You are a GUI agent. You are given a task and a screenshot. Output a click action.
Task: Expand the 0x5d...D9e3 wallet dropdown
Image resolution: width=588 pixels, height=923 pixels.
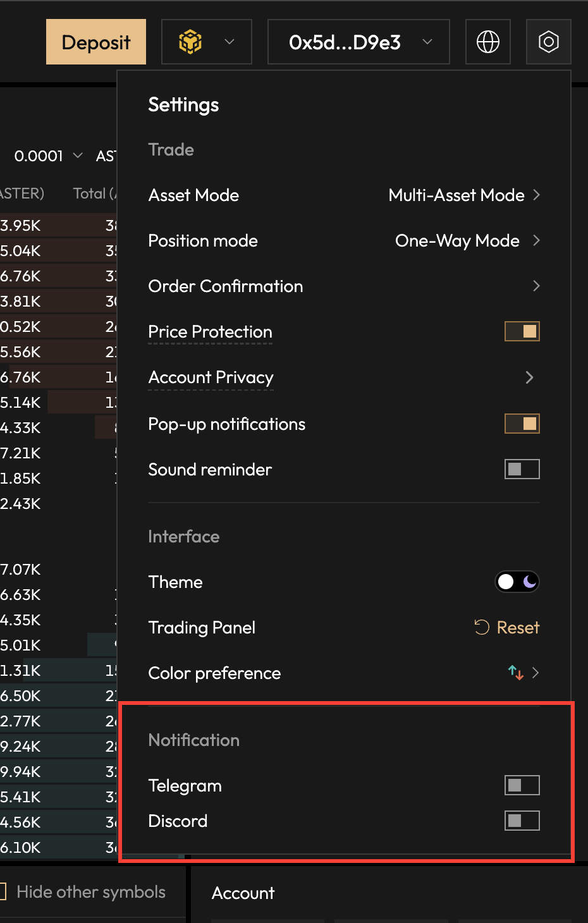(x=358, y=42)
